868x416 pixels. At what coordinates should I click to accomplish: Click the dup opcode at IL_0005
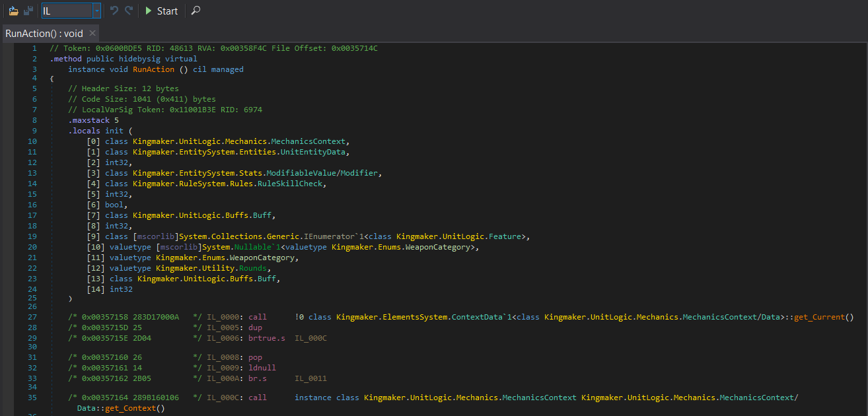[256, 328]
